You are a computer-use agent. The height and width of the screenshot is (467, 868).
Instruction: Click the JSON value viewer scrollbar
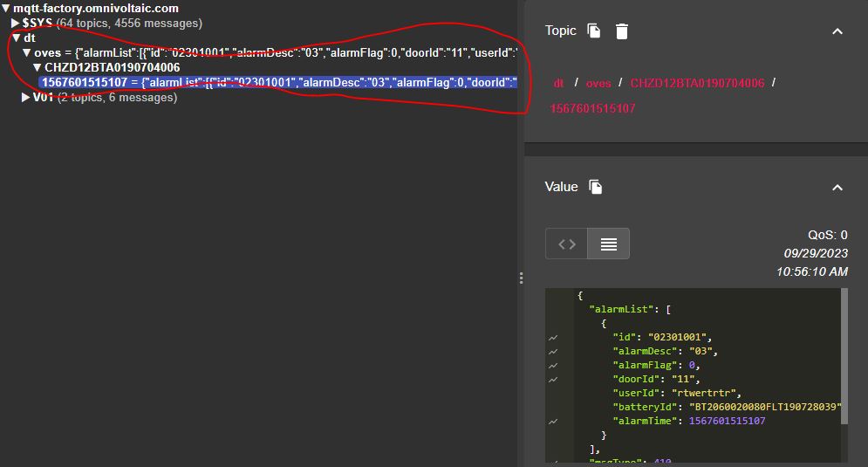point(844,356)
